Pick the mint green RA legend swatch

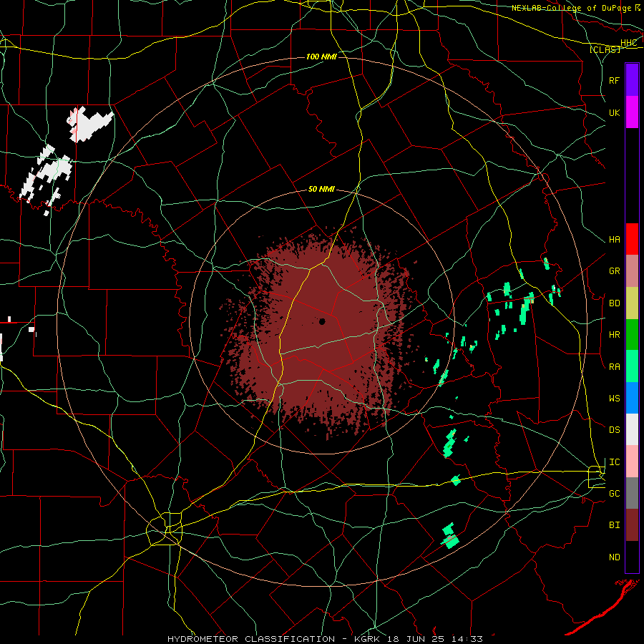tap(632, 366)
